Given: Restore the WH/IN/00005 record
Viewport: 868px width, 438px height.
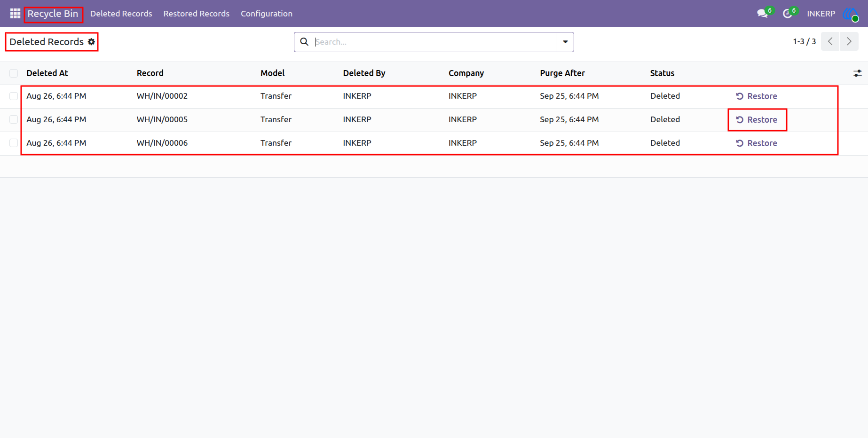Looking at the screenshot, I should tap(757, 120).
